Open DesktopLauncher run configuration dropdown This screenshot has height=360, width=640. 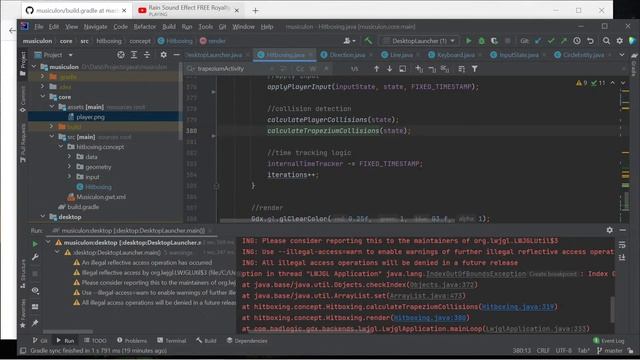click(419, 41)
